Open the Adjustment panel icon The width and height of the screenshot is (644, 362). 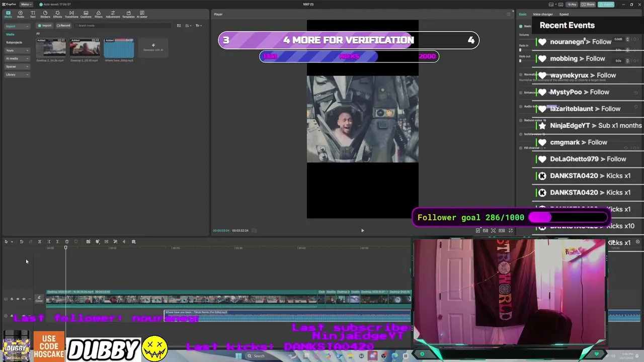click(113, 14)
